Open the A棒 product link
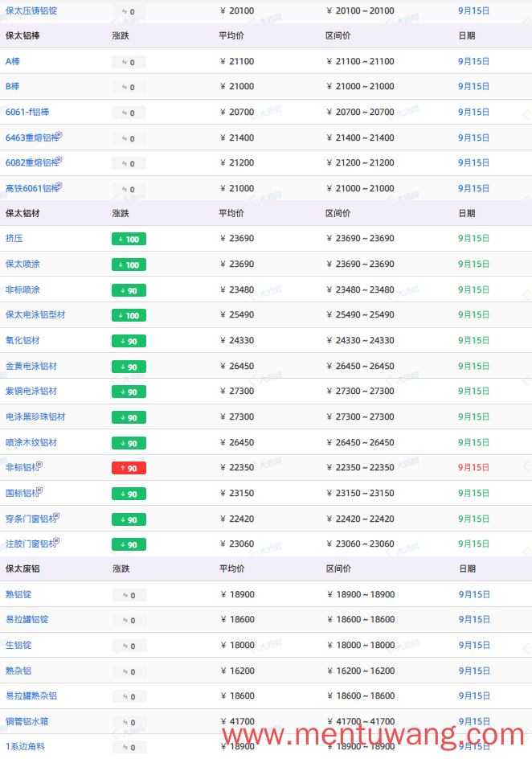This screenshot has width=532, height=759. tap(13, 61)
